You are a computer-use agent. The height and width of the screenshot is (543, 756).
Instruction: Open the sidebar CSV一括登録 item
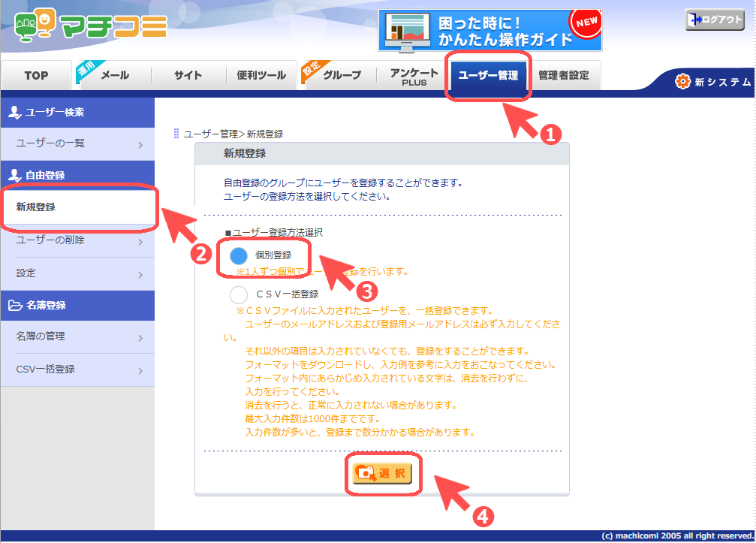[x=77, y=370]
